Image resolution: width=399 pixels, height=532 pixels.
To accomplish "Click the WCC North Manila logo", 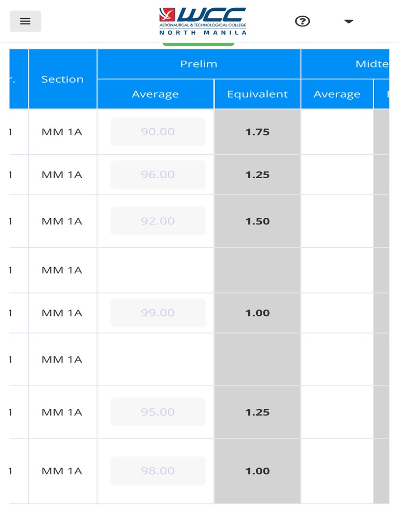I will 203,21.
